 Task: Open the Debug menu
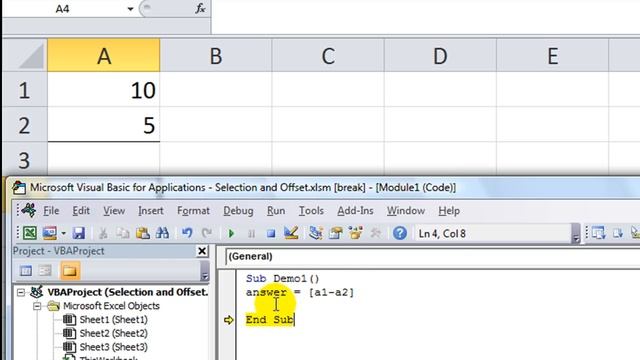[238, 211]
